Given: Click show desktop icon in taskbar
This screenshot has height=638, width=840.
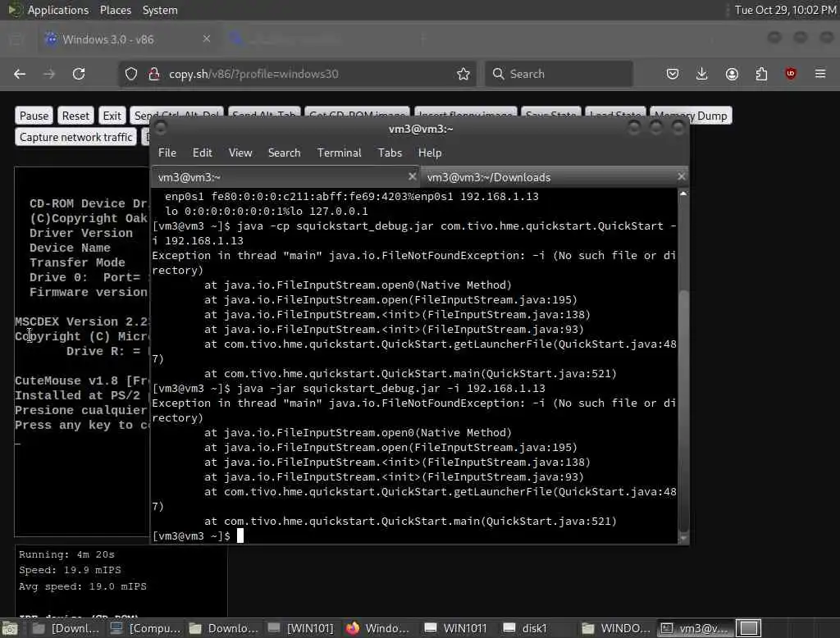Looking at the screenshot, I should tap(10, 628).
